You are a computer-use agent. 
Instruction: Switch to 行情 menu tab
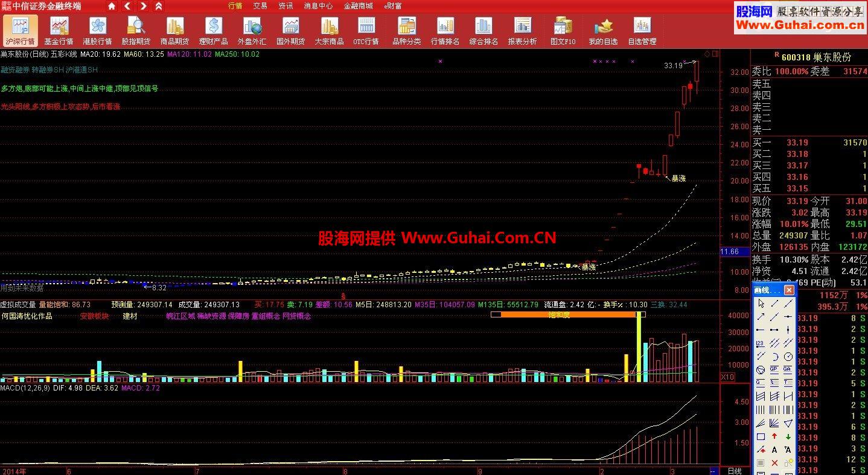point(235,6)
